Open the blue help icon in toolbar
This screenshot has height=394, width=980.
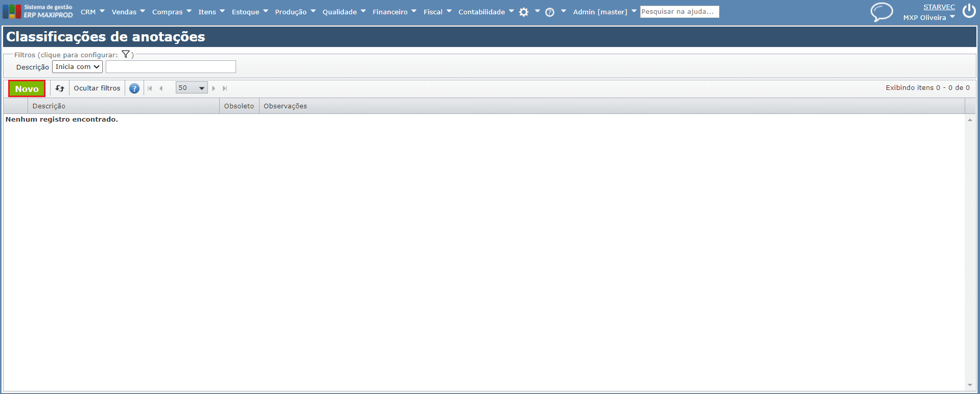click(x=134, y=88)
